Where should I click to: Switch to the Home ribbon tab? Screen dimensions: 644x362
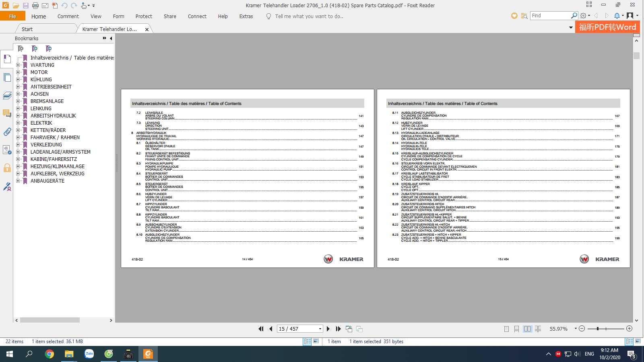pyautogui.click(x=39, y=16)
